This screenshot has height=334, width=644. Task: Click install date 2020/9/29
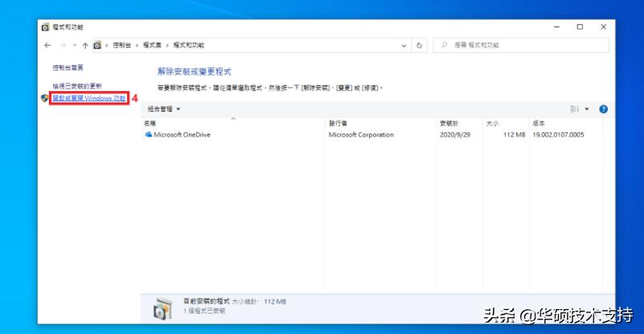pyautogui.click(x=454, y=134)
